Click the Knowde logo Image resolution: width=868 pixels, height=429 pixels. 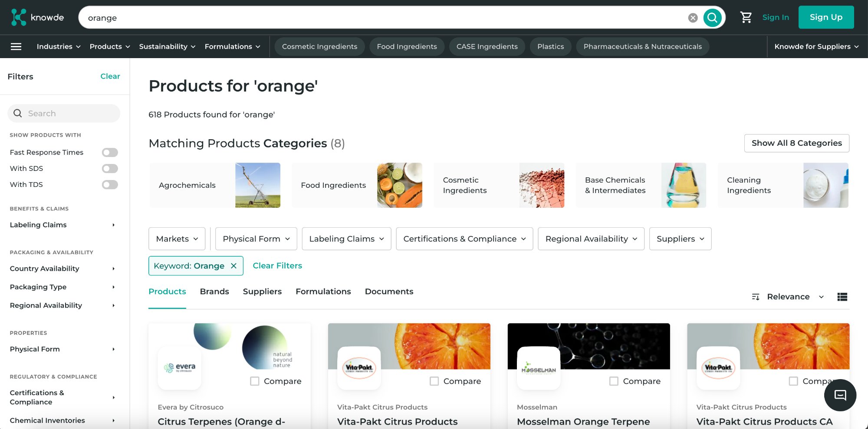click(38, 17)
